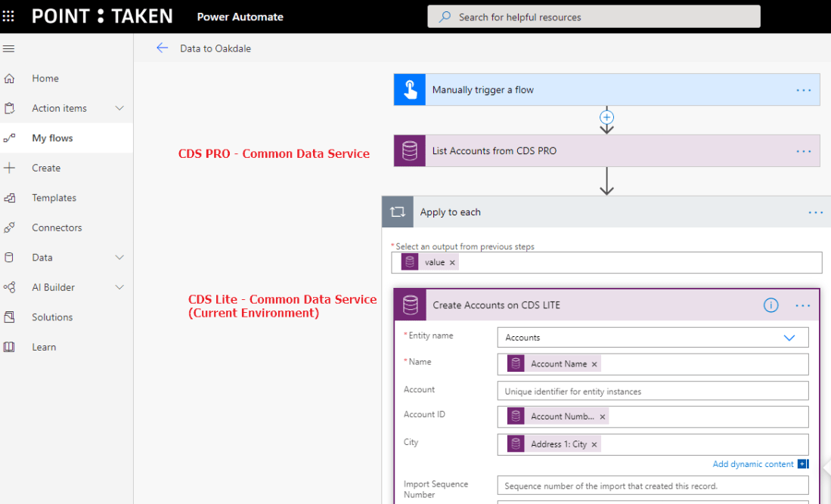
Task: Expand the Data section in sidebar
Action: [x=119, y=258]
